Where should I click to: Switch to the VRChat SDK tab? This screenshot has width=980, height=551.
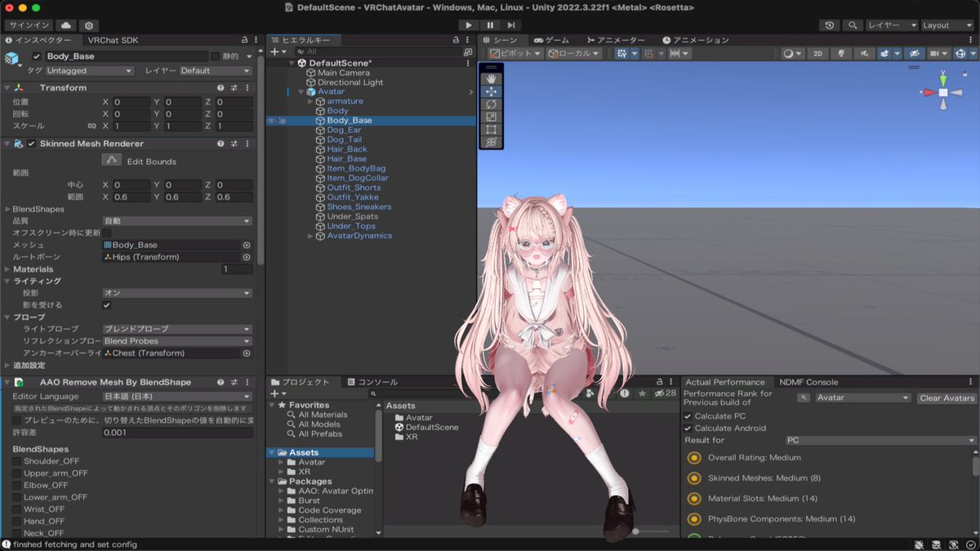click(113, 39)
